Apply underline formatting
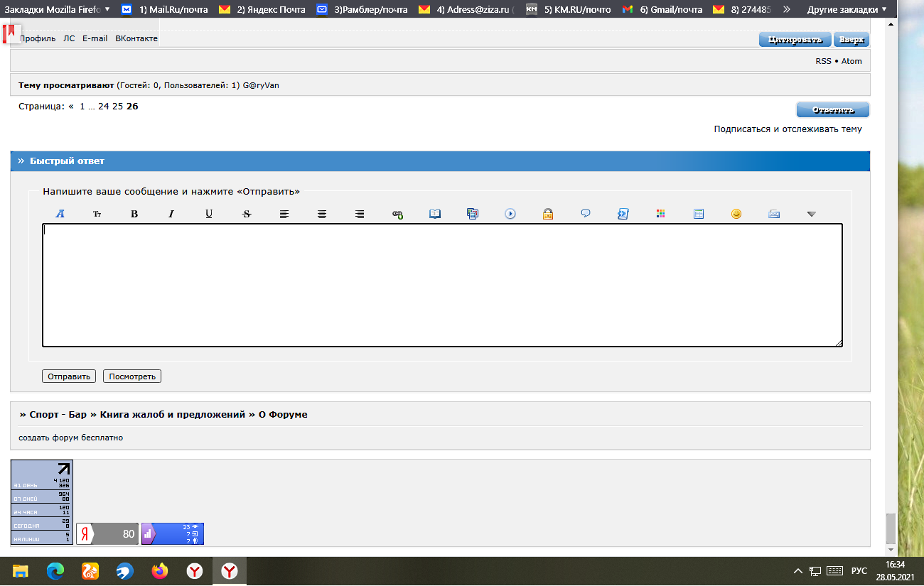Image resolution: width=924 pixels, height=586 pixels. [x=209, y=214]
